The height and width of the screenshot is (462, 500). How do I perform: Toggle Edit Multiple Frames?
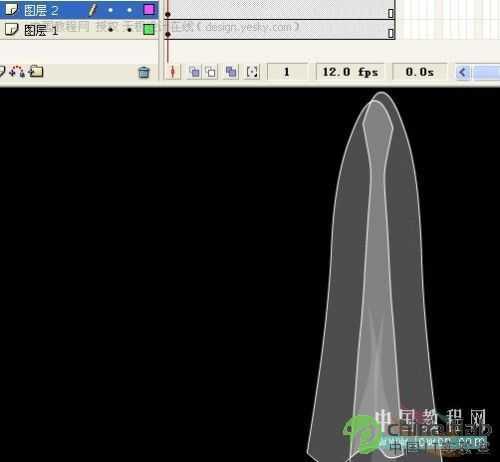tap(231, 72)
